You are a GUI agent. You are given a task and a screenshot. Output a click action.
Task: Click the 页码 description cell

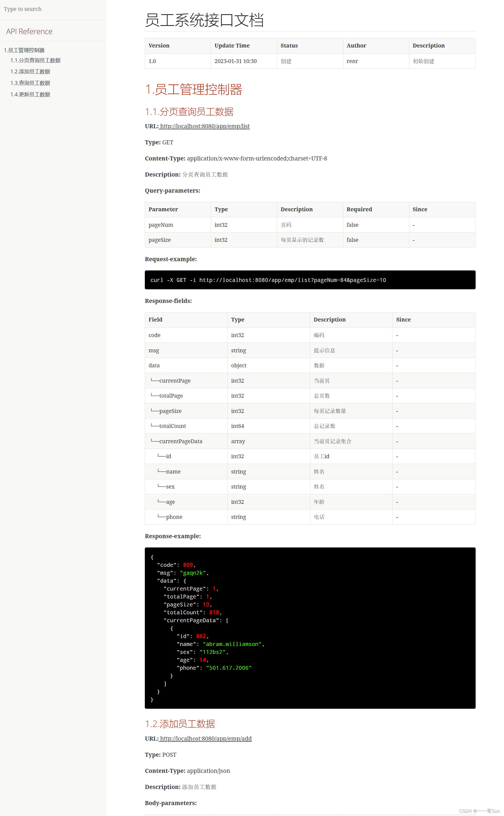tap(310, 225)
